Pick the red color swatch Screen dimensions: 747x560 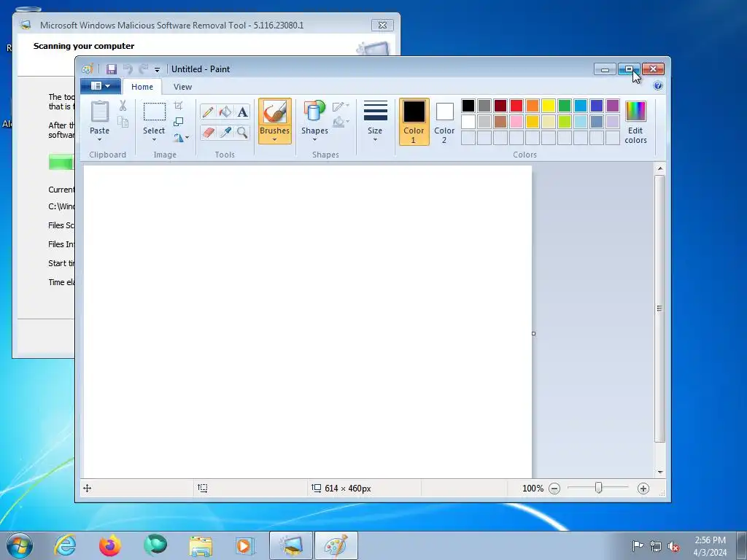(x=516, y=106)
